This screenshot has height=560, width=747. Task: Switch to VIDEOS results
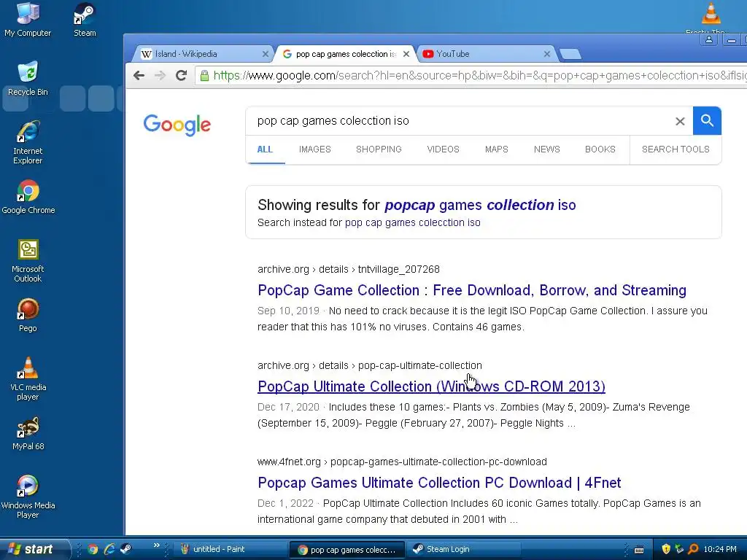443,149
